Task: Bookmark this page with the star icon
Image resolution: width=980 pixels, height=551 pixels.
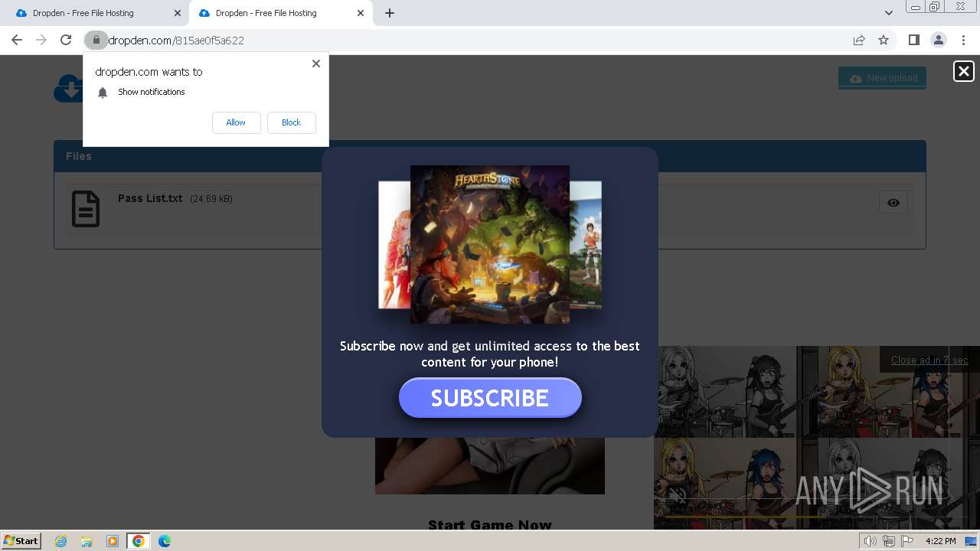Action: [x=884, y=40]
